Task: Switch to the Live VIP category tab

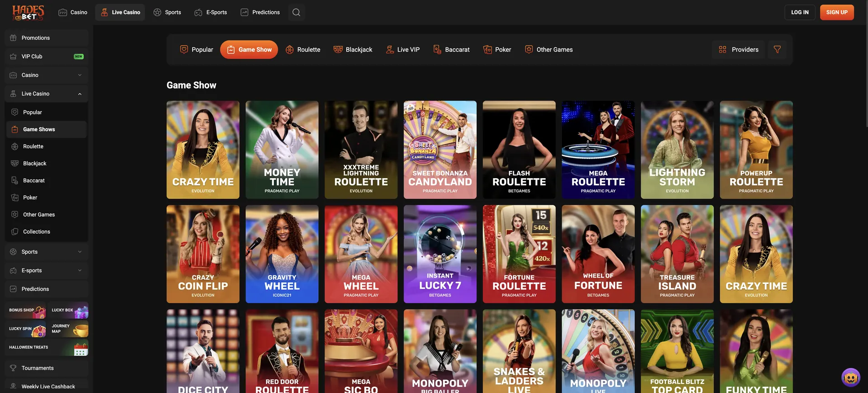Action: pyautogui.click(x=402, y=50)
